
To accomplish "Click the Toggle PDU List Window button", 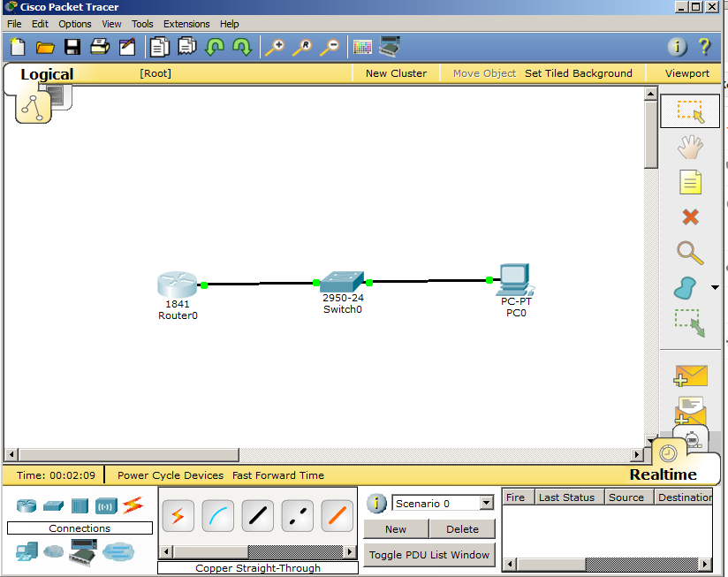I will point(428,555).
